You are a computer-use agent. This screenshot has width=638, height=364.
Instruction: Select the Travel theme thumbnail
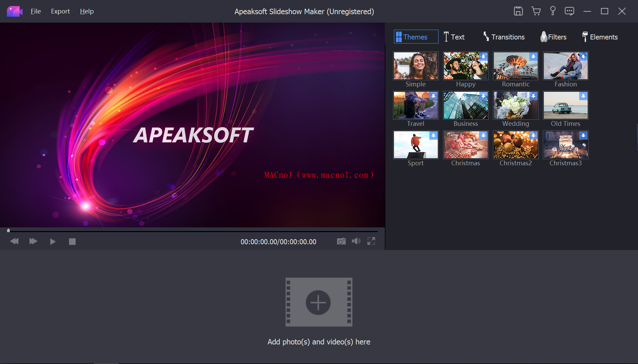point(416,105)
